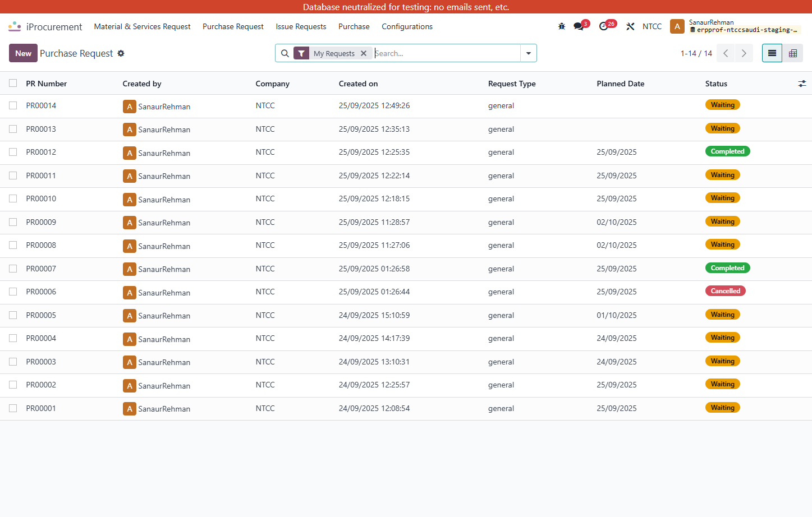Sort by Status column header
812x517 pixels.
[x=716, y=84]
